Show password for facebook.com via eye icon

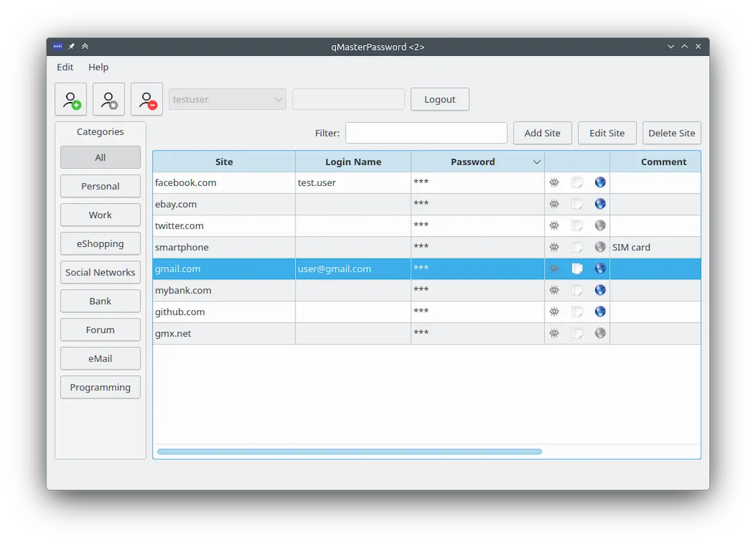pos(554,183)
